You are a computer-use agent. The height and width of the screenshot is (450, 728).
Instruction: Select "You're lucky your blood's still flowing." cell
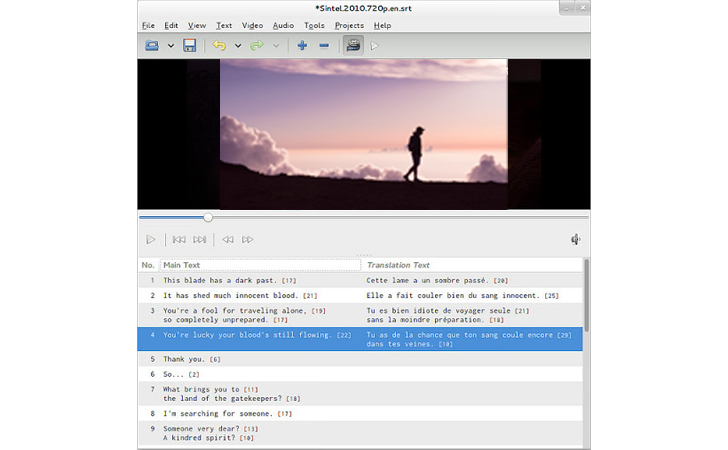pos(260,339)
